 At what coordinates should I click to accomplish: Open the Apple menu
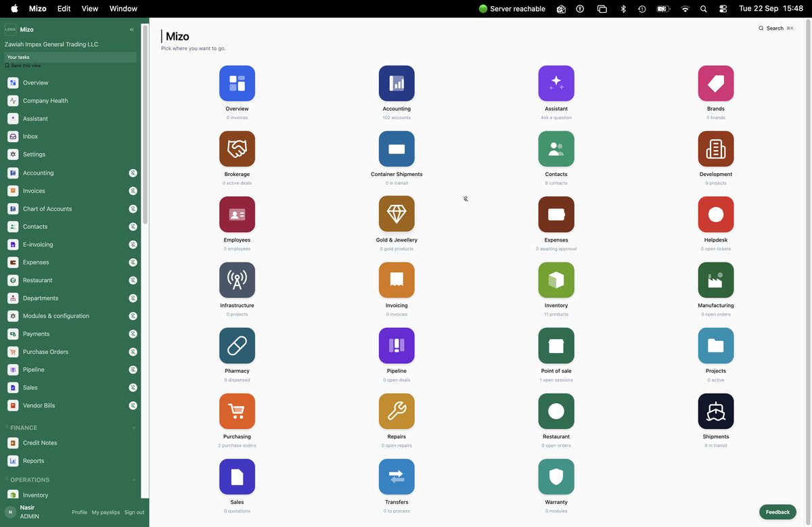click(14, 9)
